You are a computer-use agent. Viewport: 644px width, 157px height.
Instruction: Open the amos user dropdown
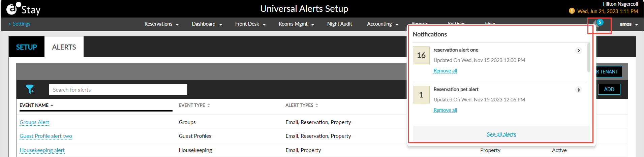[x=628, y=24]
